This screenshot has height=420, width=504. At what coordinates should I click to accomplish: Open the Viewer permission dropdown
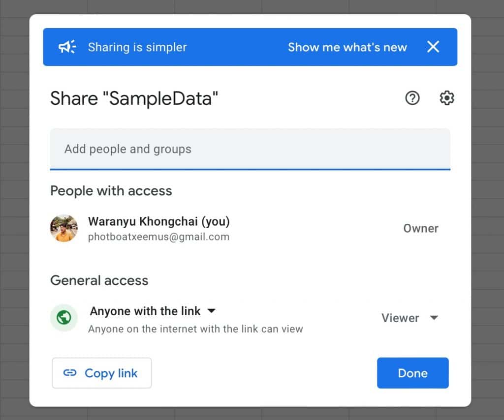(x=410, y=318)
